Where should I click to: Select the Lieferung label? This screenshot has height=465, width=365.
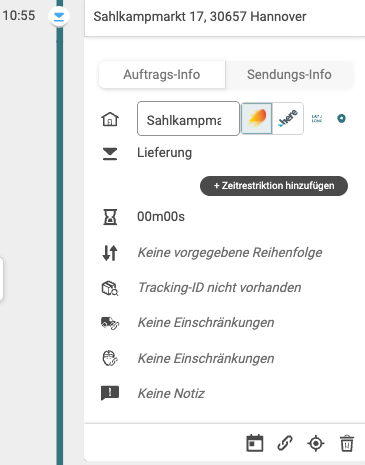coord(164,153)
